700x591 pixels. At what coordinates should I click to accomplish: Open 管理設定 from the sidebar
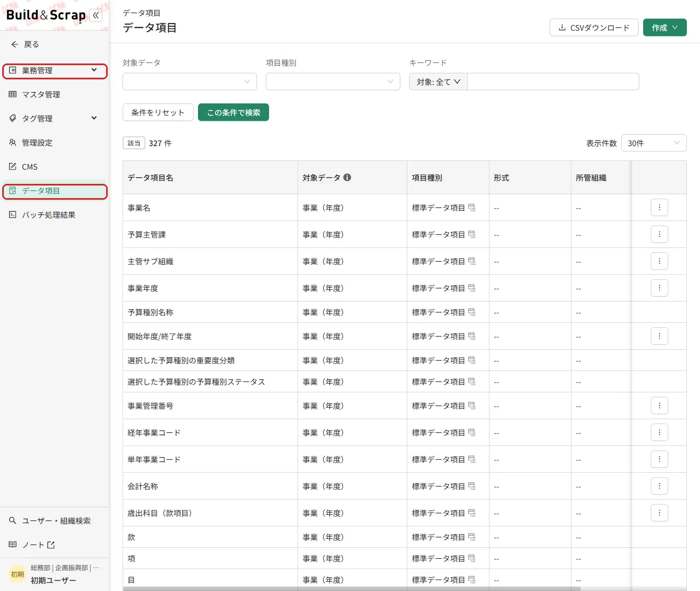pyautogui.click(x=55, y=142)
